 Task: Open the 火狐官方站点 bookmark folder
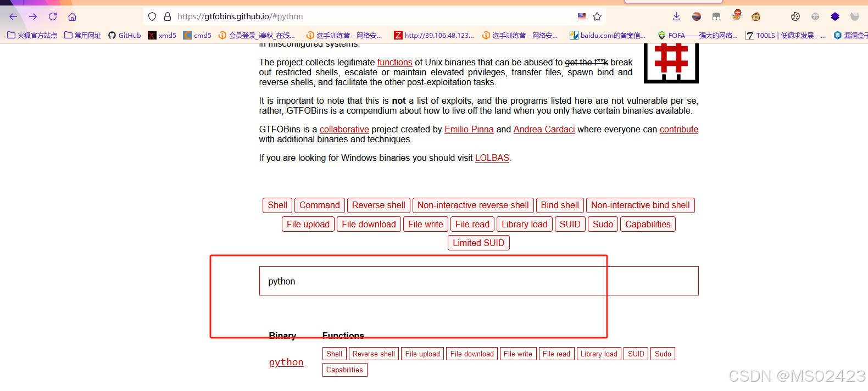point(32,35)
